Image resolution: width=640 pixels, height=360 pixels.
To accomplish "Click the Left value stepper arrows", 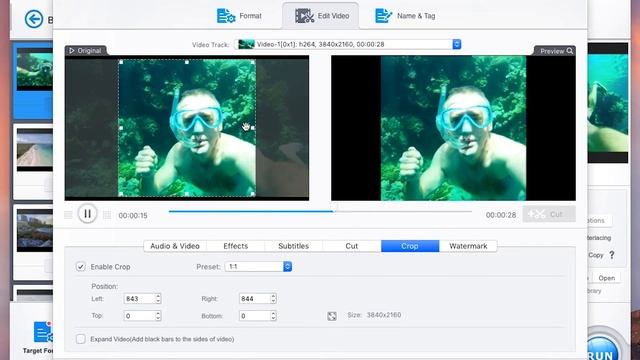I will point(158,299).
